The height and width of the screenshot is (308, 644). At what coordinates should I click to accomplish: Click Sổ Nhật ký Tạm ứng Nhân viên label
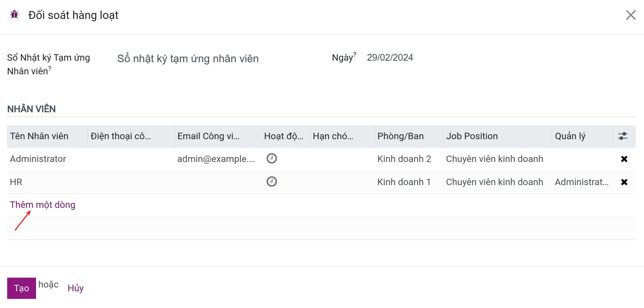coord(49,64)
